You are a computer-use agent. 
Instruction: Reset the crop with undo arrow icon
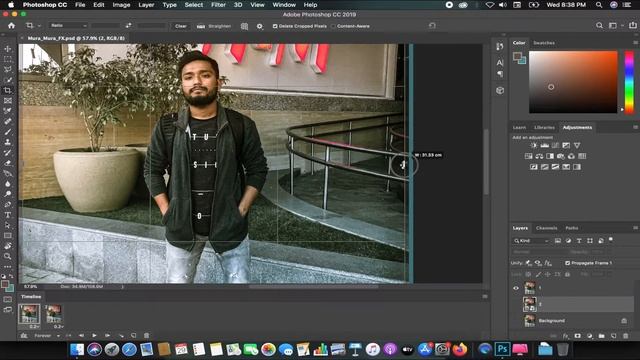coord(432,26)
